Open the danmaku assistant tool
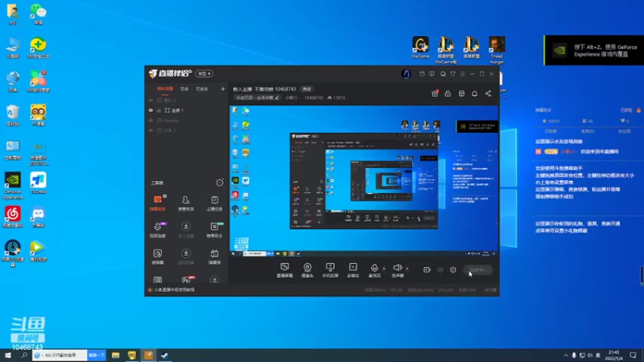The height and width of the screenshot is (362, 644). click(x=158, y=204)
